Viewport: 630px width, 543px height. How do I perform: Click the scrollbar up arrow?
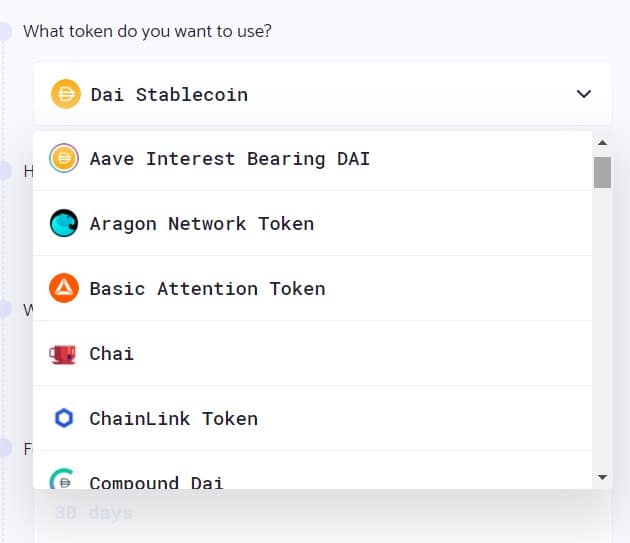point(602,143)
